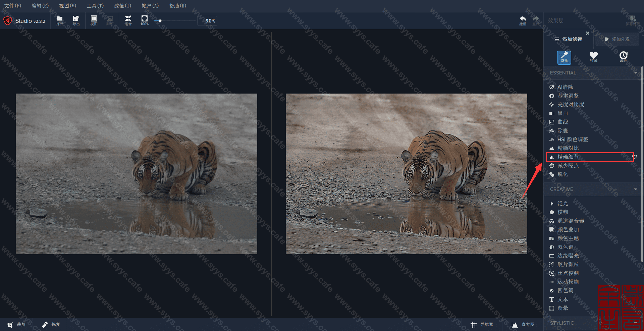This screenshot has width=644, height=331.
Task: Click the 打开 (Open) folder icon
Action: click(x=60, y=20)
